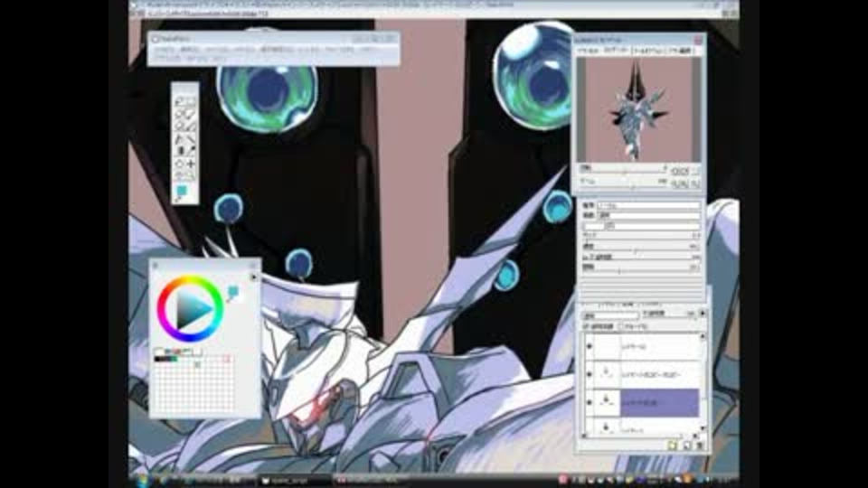
Task: Switch to the first tab of the navigator panel
Action: coord(589,51)
